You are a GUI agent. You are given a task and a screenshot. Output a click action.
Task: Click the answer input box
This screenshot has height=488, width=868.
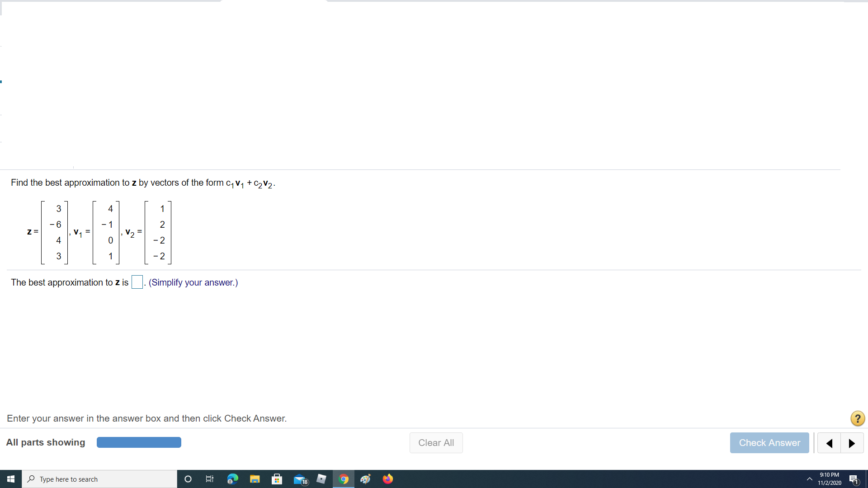pyautogui.click(x=137, y=282)
